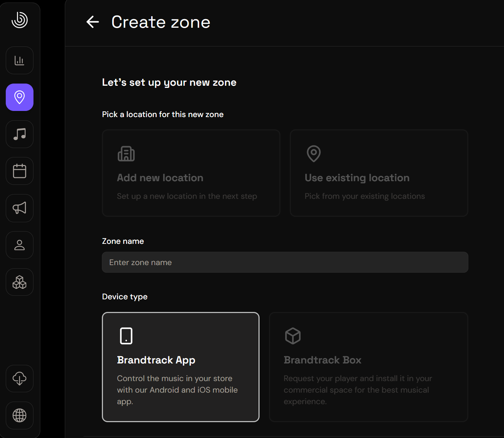Click the Brandtrack logo in sidebar
The width and height of the screenshot is (504, 438).
click(x=19, y=19)
